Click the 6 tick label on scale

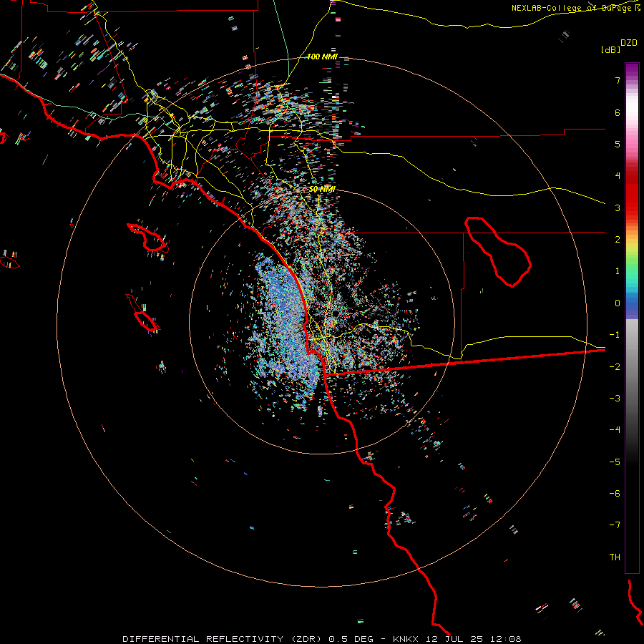tap(618, 112)
